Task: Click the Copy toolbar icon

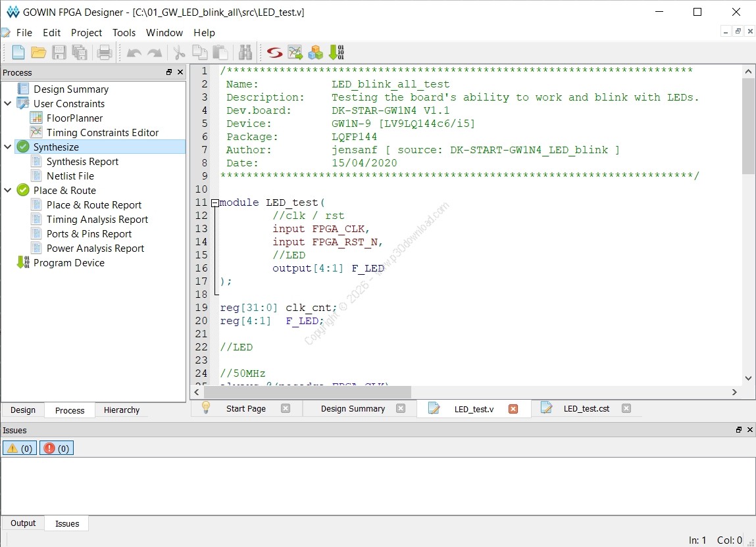Action: point(199,52)
